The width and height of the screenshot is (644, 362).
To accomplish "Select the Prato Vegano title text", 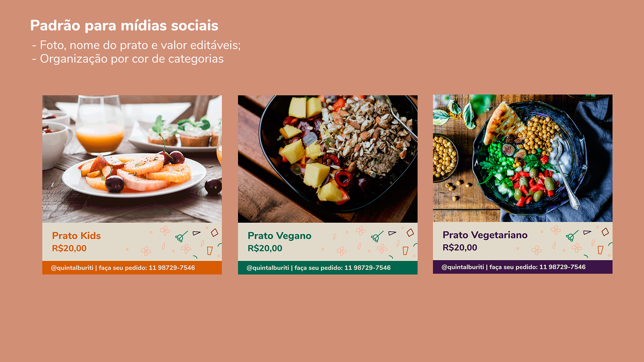I will pos(279,236).
